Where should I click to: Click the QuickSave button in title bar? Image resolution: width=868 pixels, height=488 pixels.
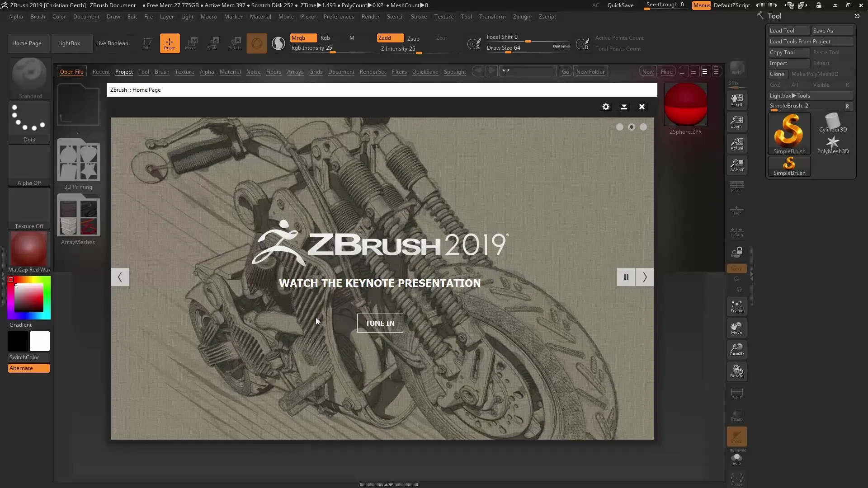click(x=620, y=5)
